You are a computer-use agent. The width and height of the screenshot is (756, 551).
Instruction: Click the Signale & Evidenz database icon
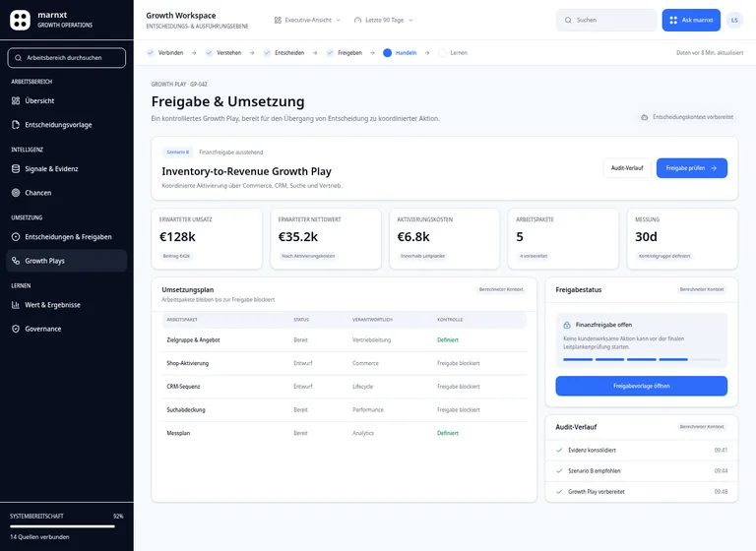click(x=16, y=168)
